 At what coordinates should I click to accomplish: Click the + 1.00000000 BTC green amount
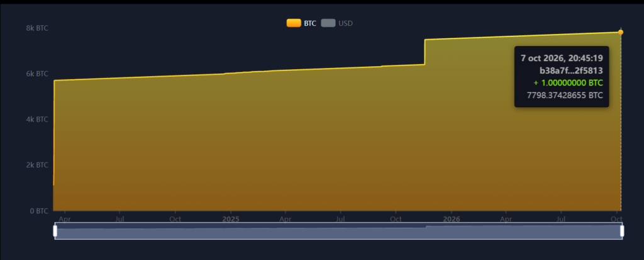tap(568, 82)
